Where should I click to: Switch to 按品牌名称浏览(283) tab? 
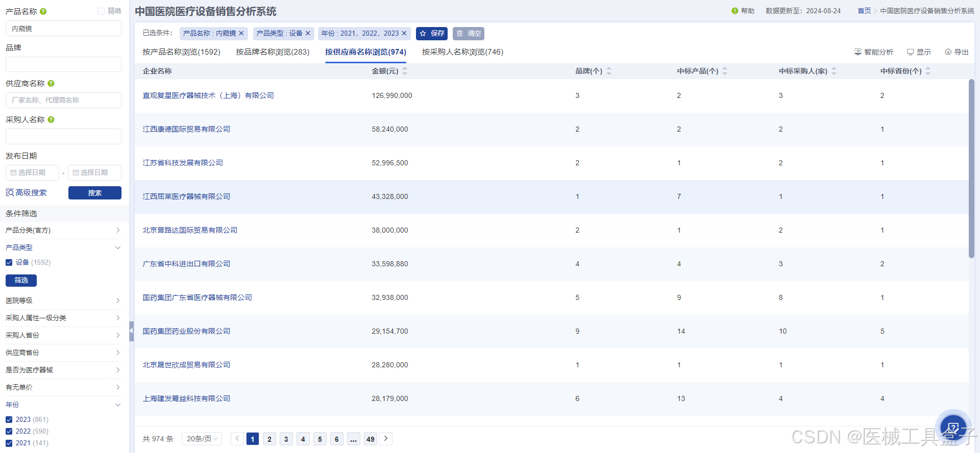point(273,52)
